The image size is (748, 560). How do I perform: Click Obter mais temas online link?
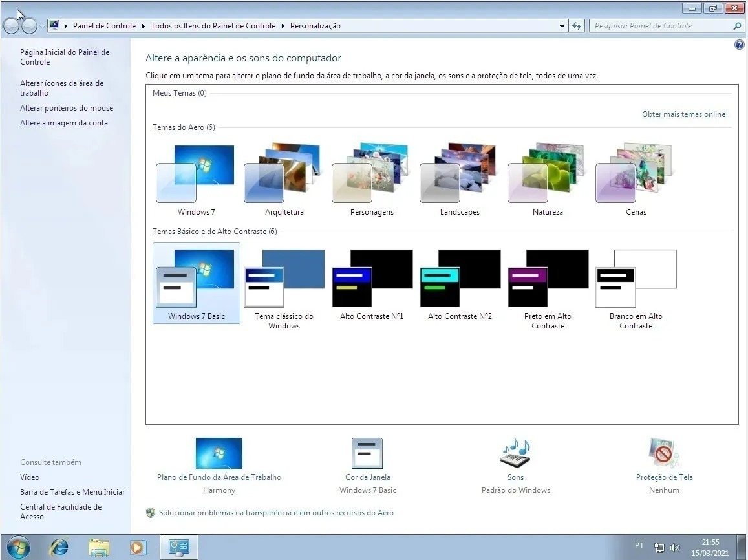683,114
